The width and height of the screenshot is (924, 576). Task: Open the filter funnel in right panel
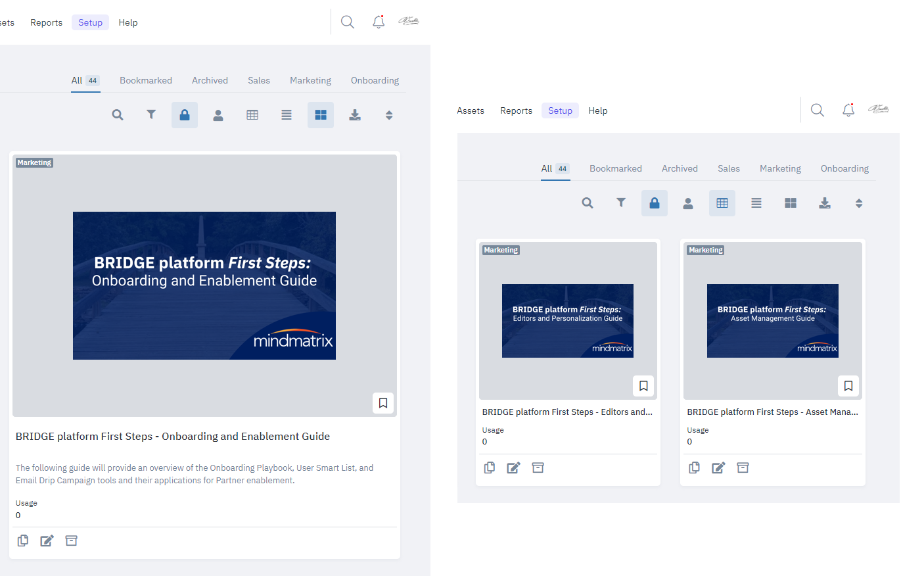pyautogui.click(x=621, y=203)
